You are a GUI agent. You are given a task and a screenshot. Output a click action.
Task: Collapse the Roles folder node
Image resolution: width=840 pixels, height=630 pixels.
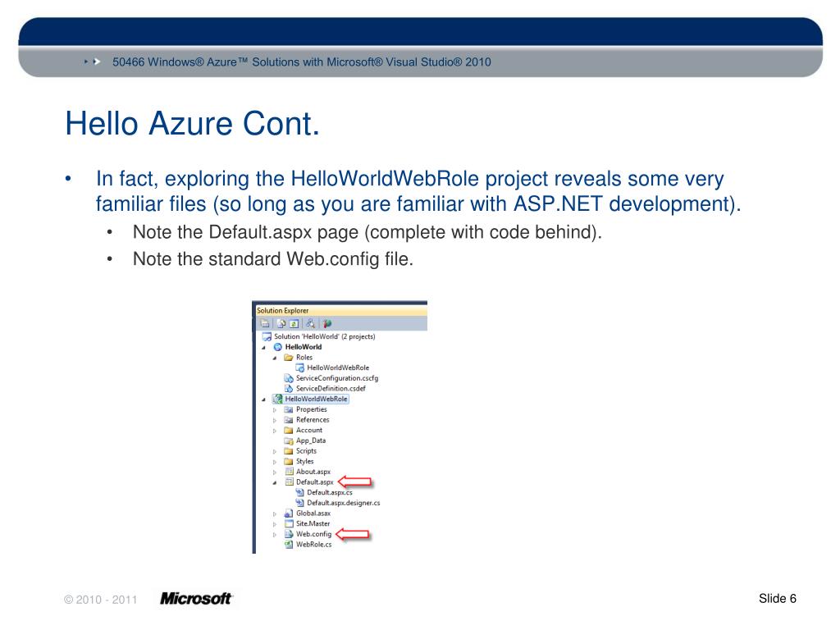(x=275, y=358)
